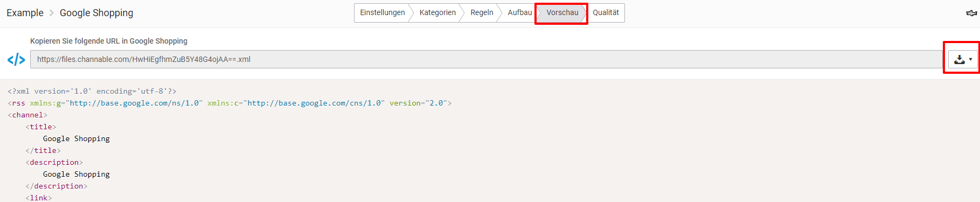Screen dimensions: 980x202
Task: Switch to the Kategorien tab
Action: (x=437, y=13)
